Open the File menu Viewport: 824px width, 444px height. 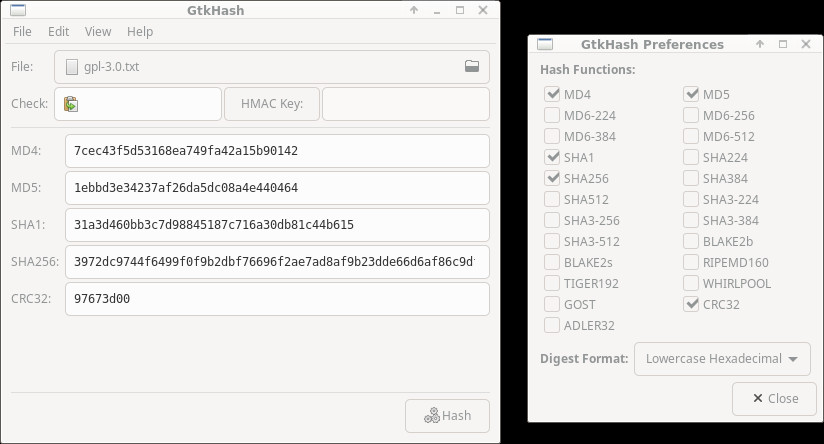[x=22, y=32]
